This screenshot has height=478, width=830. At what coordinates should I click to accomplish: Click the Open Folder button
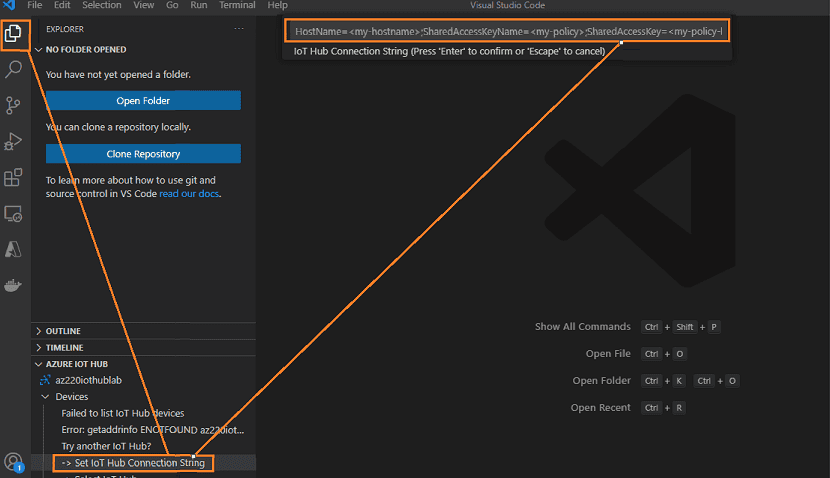coord(143,101)
